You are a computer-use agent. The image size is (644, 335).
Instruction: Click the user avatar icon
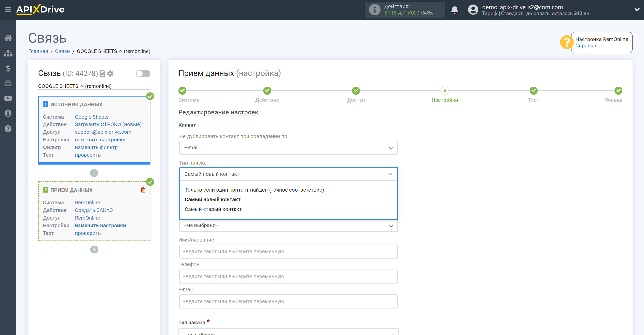(473, 10)
